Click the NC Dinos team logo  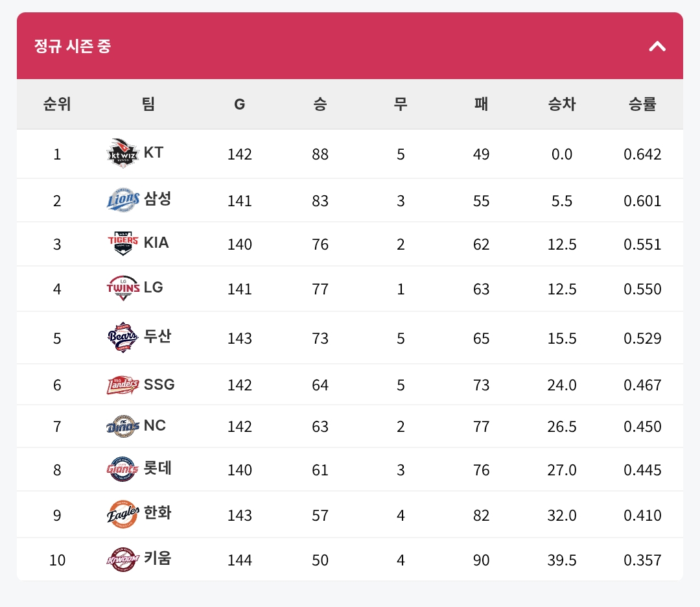(x=122, y=426)
